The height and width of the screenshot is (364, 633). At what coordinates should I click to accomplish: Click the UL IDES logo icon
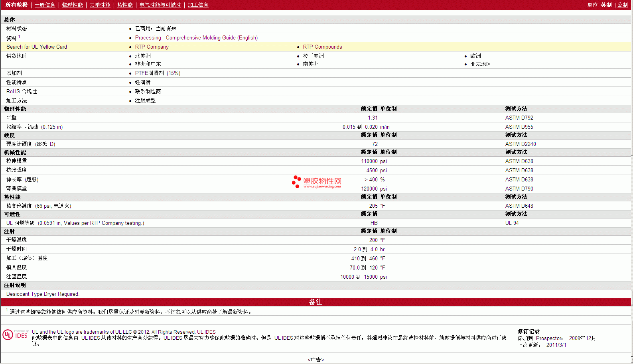(16, 334)
